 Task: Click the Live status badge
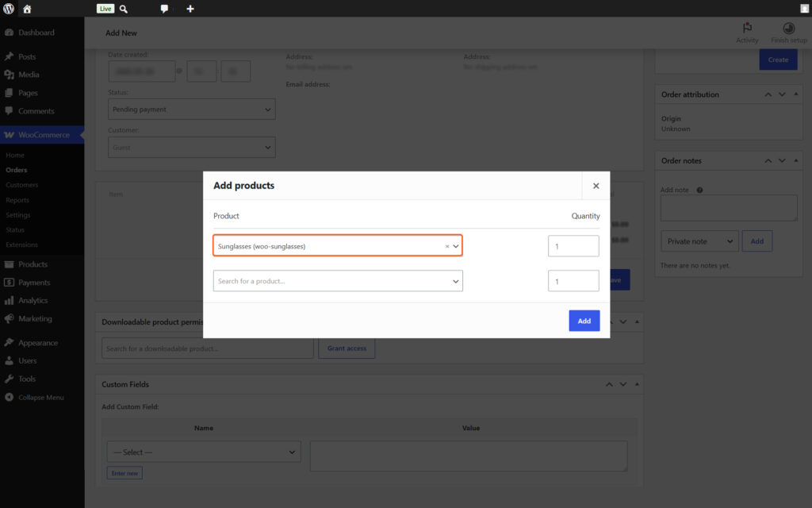[105, 8]
